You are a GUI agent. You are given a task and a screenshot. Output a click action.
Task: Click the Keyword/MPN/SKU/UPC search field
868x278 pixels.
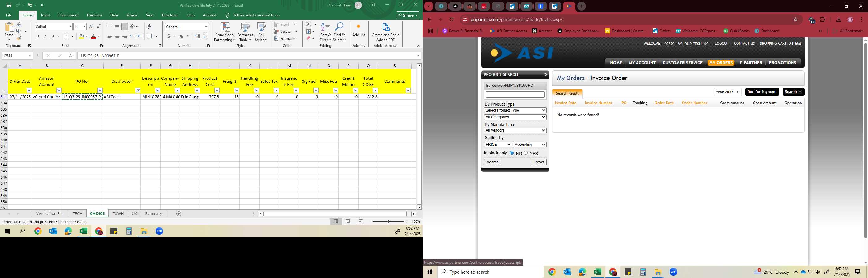pos(515,95)
